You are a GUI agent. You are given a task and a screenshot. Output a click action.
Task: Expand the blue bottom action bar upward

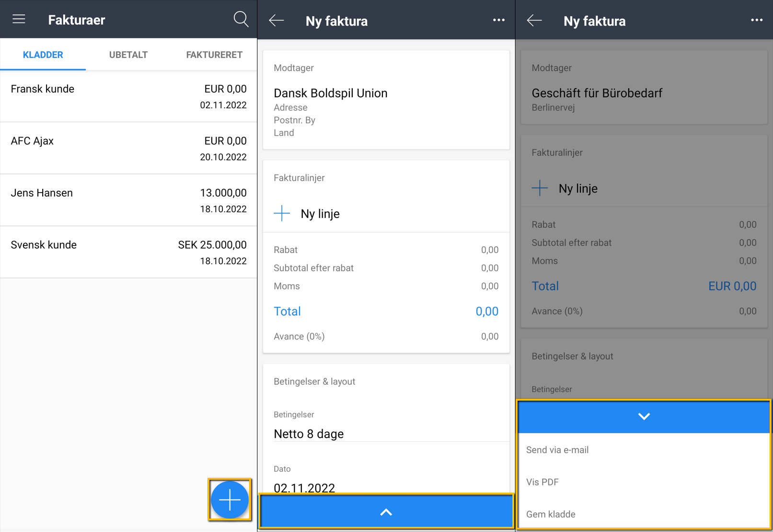pyautogui.click(x=386, y=512)
